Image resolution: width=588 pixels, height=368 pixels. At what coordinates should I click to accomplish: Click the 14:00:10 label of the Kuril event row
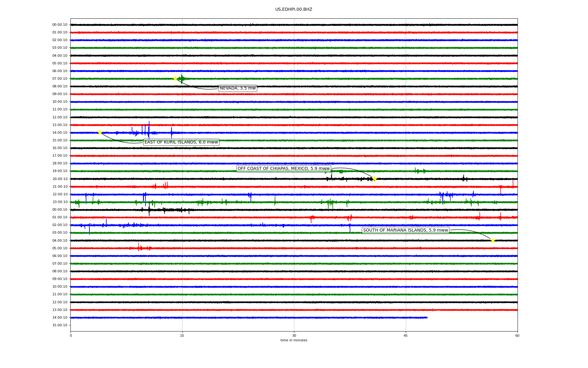(x=60, y=133)
